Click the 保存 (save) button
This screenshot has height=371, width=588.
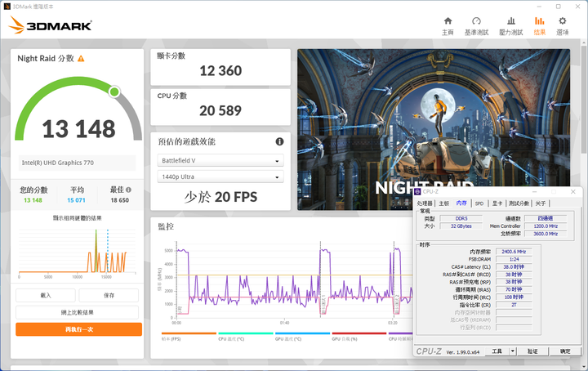pyautogui.click(x=109, y=295)
